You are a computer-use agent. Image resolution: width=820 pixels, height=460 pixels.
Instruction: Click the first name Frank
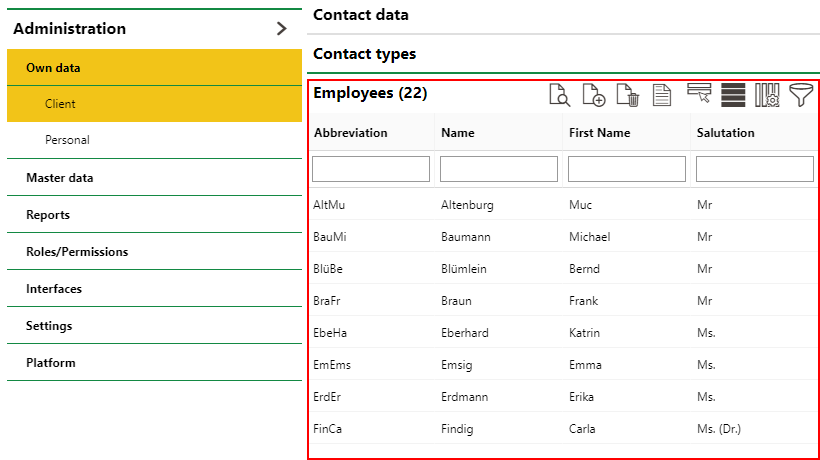tap(584, 301)
